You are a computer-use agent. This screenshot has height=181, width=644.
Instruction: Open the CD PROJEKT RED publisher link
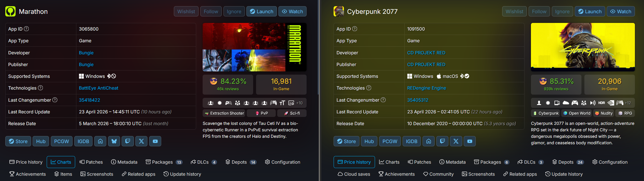pyautogui.click(x=426, y=64)
